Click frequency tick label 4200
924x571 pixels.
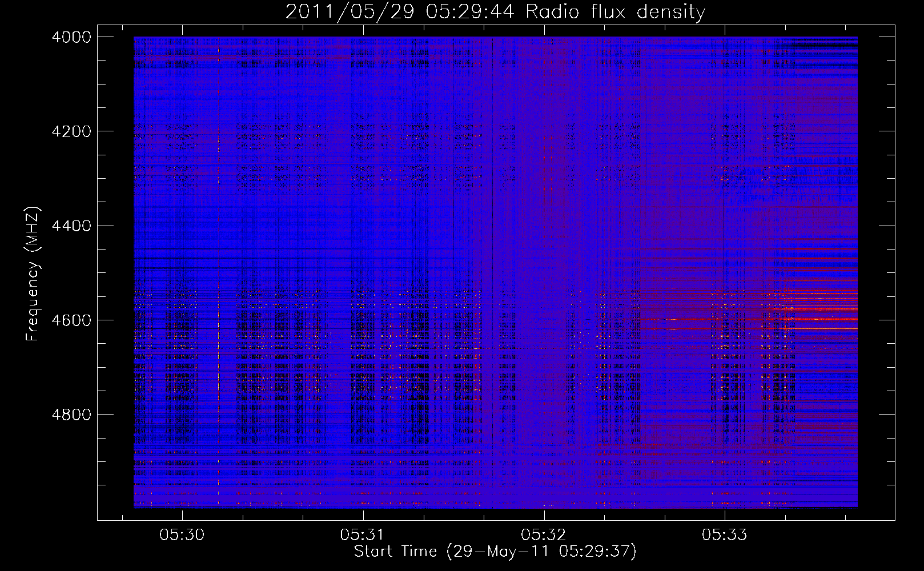71,131
